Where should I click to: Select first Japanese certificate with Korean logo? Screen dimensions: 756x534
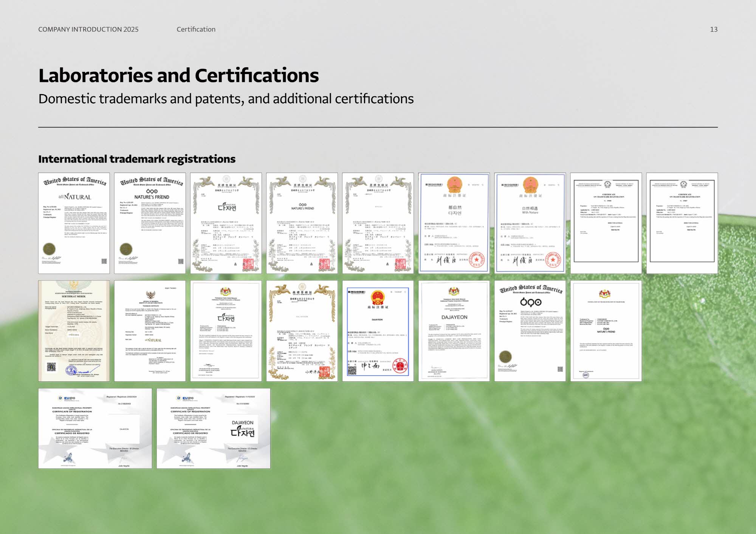click(x=226, y=223)
